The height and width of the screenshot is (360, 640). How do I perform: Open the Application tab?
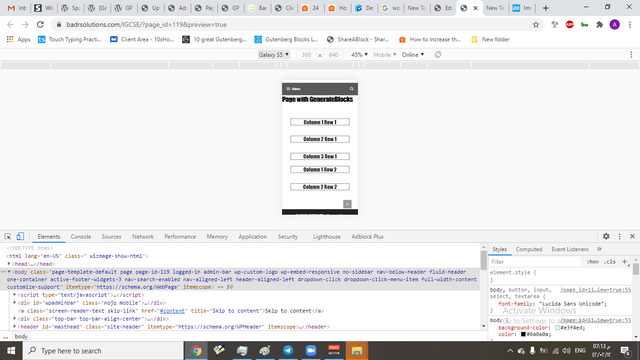(253, 236)
